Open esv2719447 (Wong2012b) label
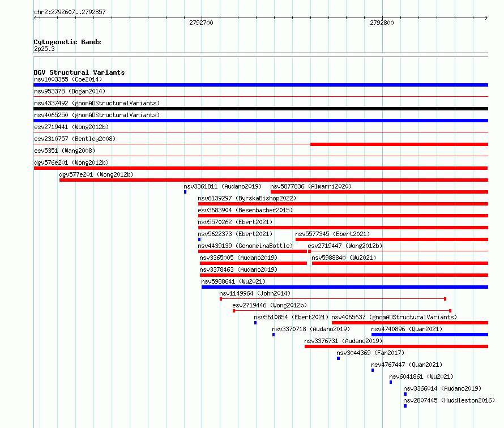This screenshot has width=504, height=428. 345,246
